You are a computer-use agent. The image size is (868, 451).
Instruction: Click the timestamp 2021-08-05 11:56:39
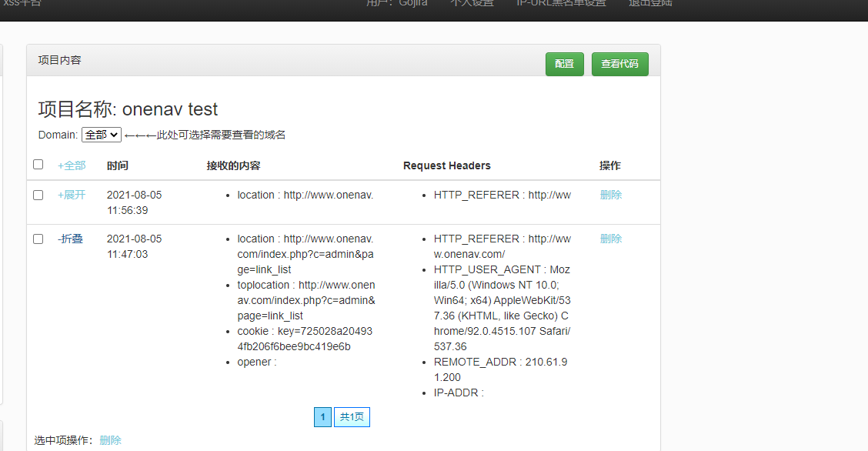[135, 202]
